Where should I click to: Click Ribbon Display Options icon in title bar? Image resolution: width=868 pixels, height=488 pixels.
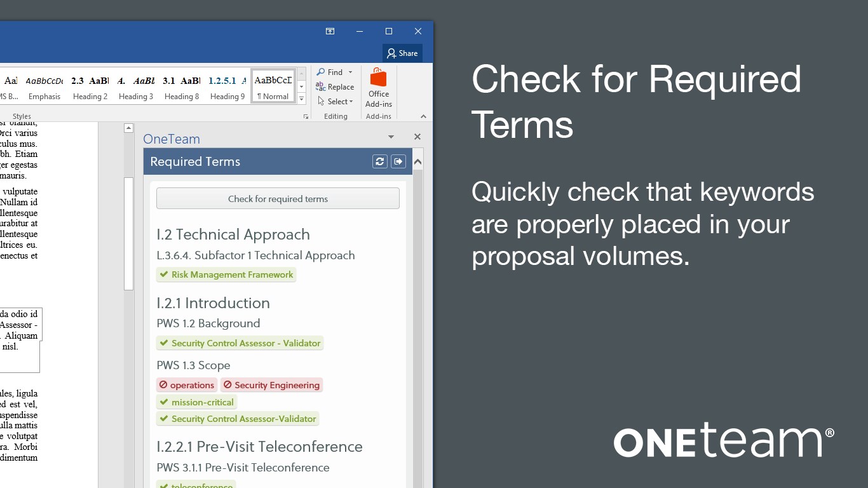(330, 31)
